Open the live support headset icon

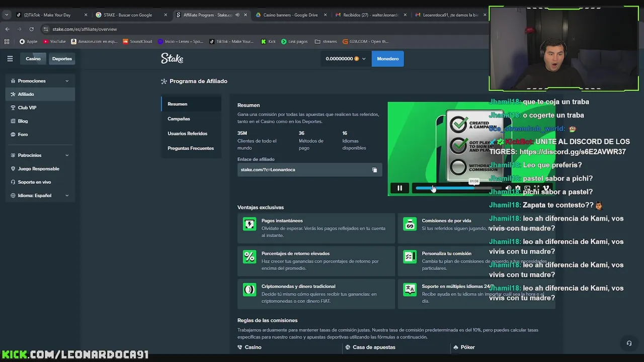[629, 343]
